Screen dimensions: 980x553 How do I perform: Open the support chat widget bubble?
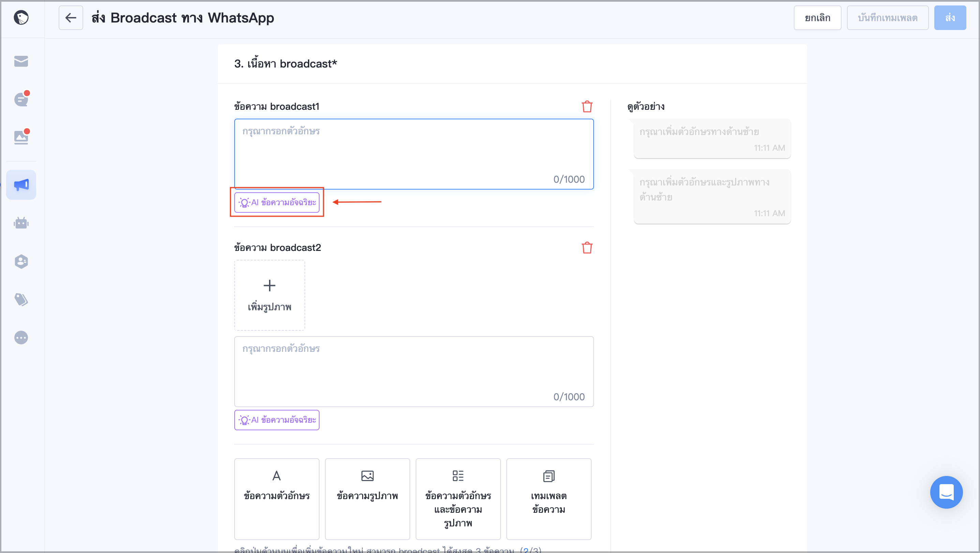pos(946,492)
